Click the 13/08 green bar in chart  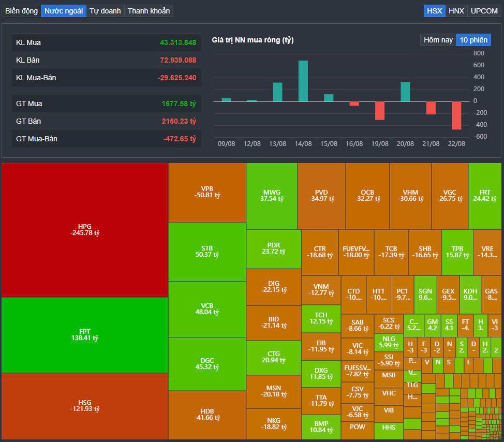277,92
